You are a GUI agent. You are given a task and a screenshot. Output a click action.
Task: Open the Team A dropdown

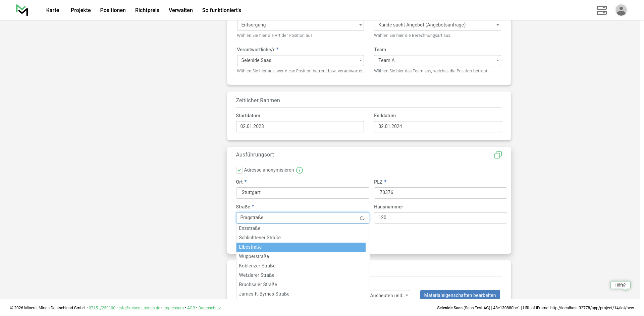point(437,61)
